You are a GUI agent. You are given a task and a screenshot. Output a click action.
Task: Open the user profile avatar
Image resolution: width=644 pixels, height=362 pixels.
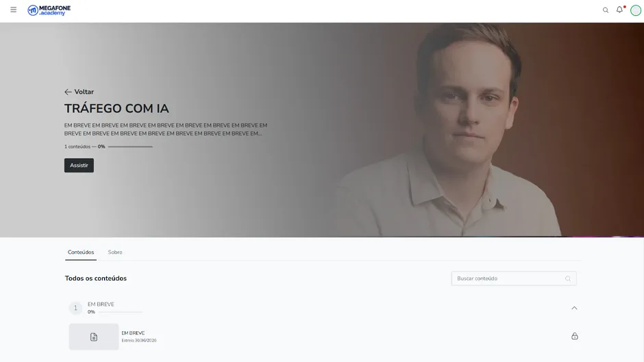tap(635, 10)
